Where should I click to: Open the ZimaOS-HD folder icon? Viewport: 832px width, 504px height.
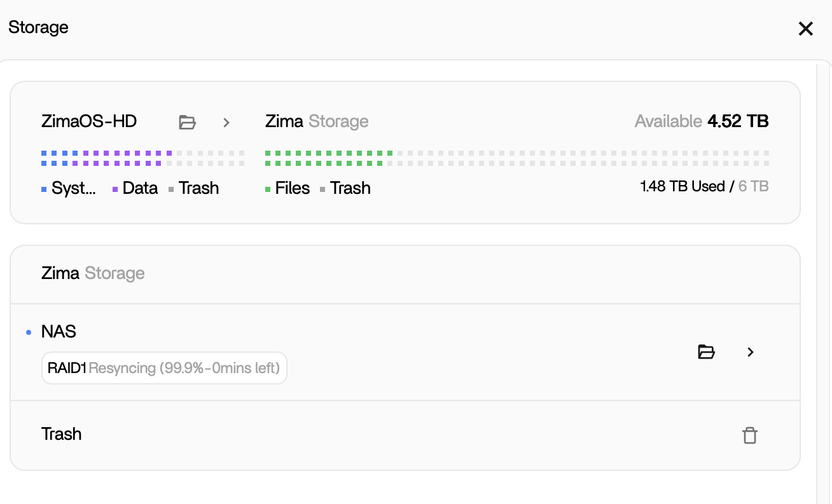click(x=187, y=122)
